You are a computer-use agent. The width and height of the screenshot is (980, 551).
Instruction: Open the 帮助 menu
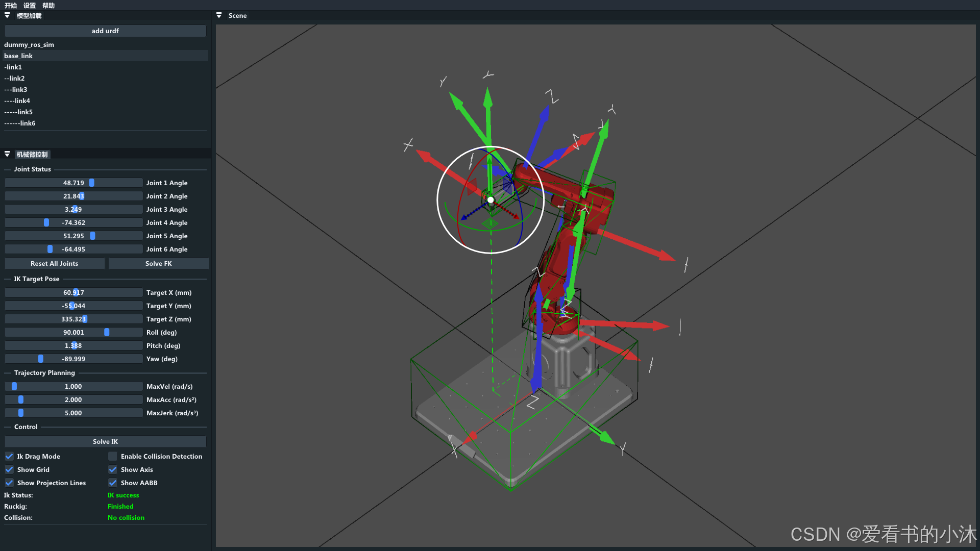48,6
